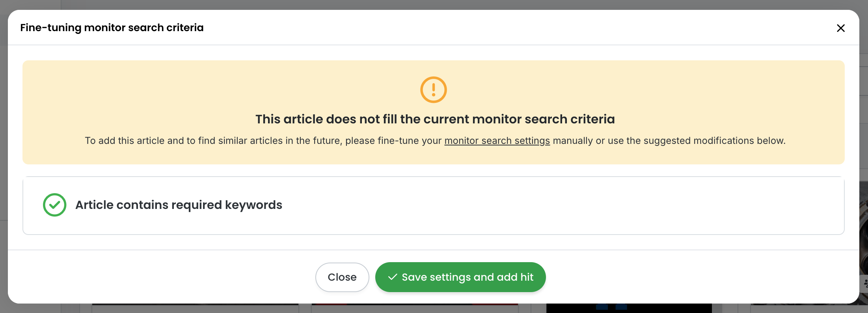Click the instruction sentence starting with To add
This screenshot has width=868, height=313.
pos(435,141)
